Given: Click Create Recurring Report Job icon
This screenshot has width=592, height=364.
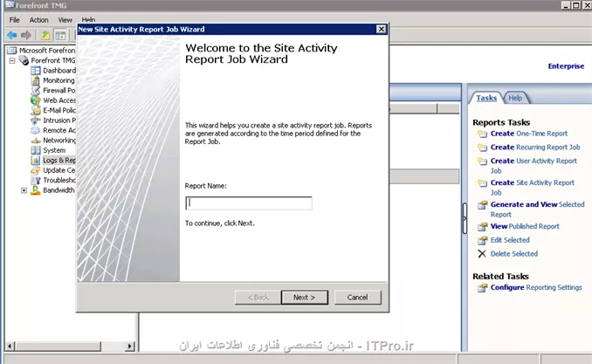Looking at the screenshot, I should pos(482,148).
